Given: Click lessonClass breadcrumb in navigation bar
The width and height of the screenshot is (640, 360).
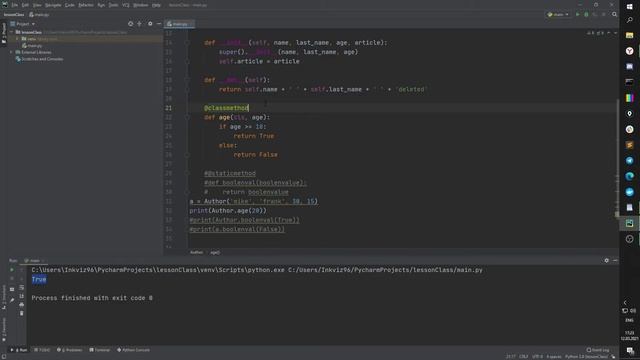Looking at the screenshot, I should [13, 14].
